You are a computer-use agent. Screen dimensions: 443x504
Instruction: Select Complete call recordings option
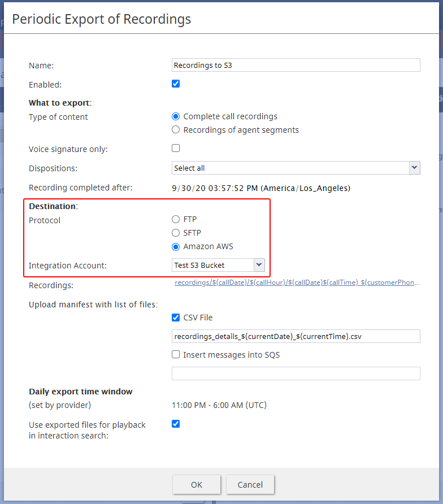tap(176, 116)
